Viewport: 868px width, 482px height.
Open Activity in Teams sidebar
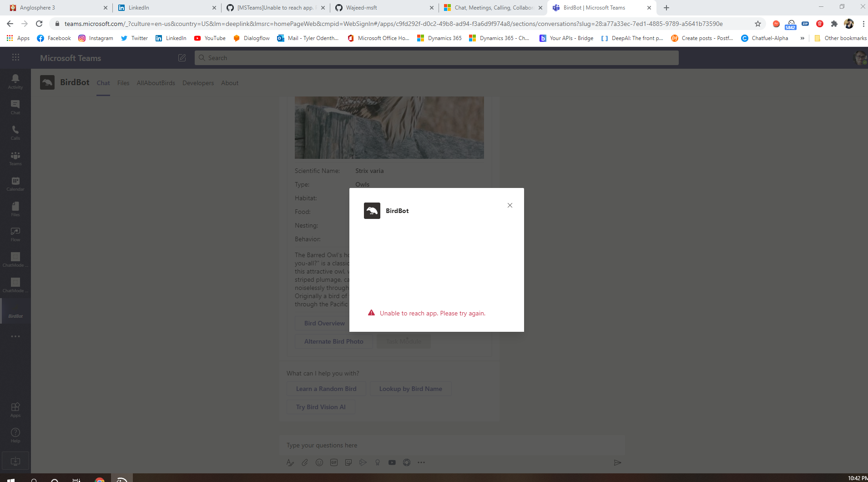tap(15, 81)
